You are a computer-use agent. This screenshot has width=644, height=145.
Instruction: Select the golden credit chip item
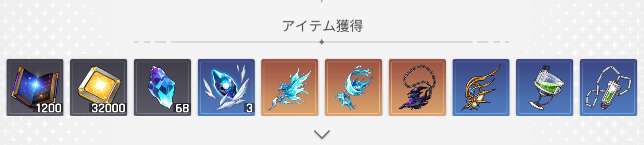99,87
